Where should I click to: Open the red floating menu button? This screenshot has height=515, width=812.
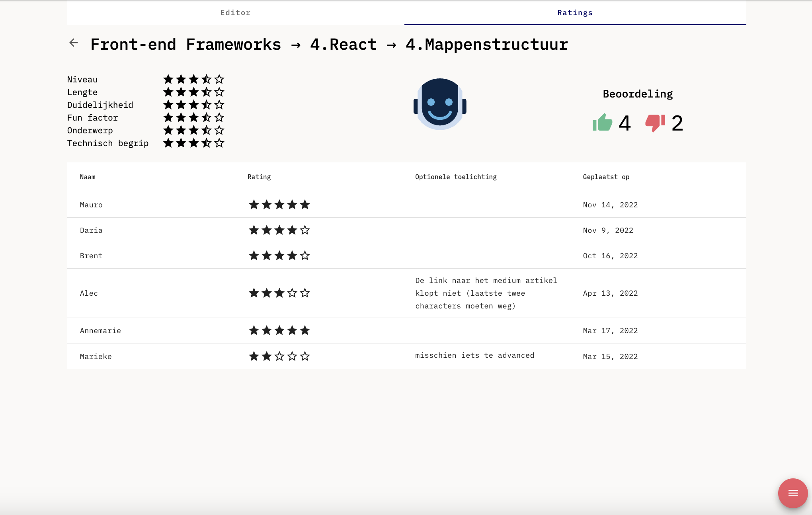coord(793,493)
